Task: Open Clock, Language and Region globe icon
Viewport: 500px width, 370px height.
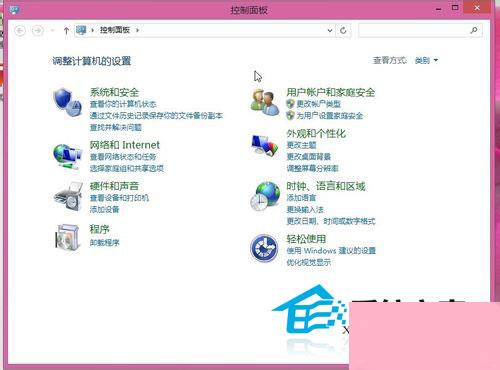Action: pos(265,196)
